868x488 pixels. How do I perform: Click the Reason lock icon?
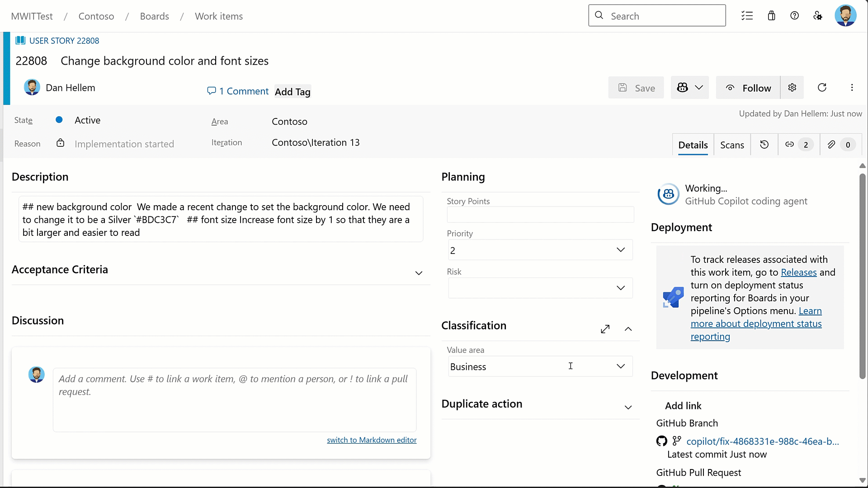tap(60, 143)
